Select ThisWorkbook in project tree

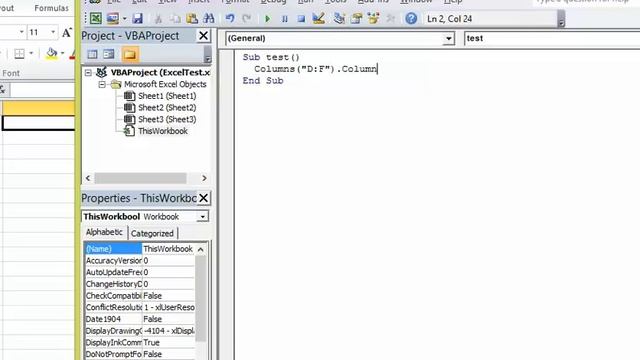[162, 131]
